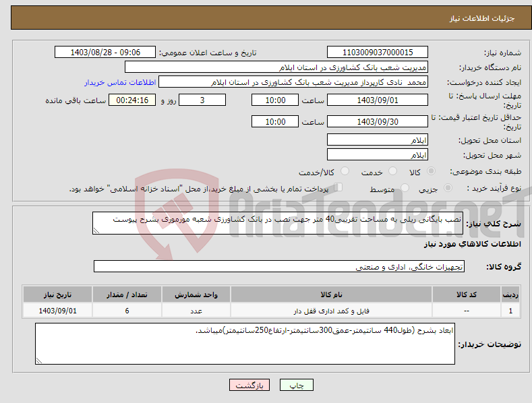The width and height of the screenshot is (532, 403).
Task: Open the اطلاعات تماس خریدار link
Action: (120, 82)
